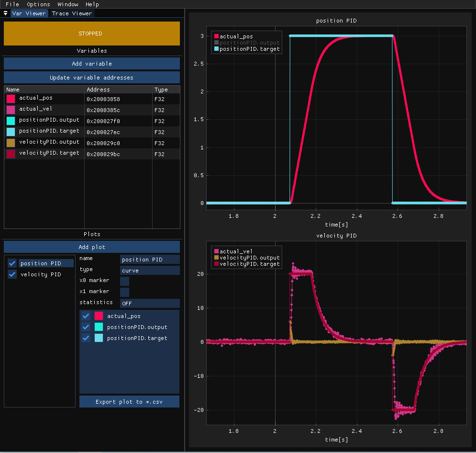Uncheck the position PID plot checkbox
Screen dimensions: 476x453
[12, 263]
